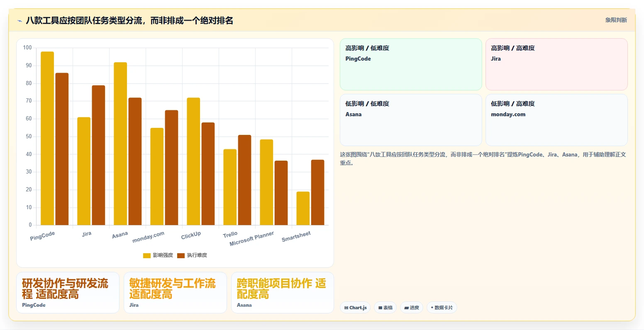Click the 0 y-axis value
644x330 pixels.
pos(30,225)
